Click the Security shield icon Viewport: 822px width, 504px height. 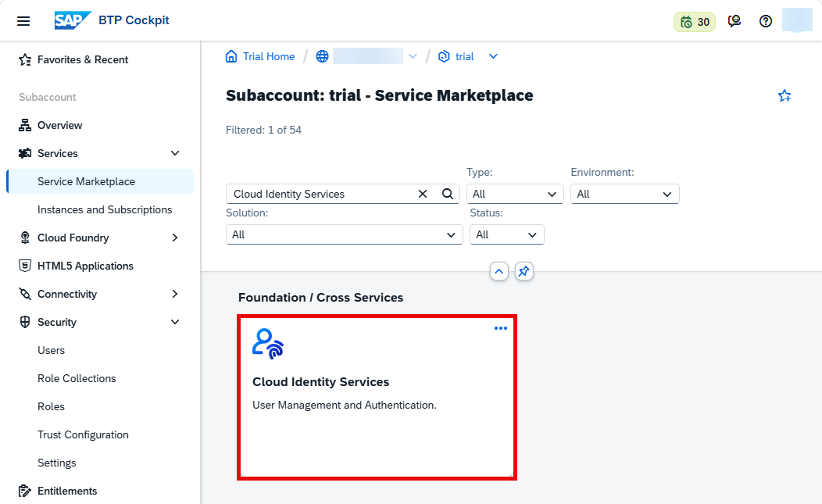(x=25, y=322)
